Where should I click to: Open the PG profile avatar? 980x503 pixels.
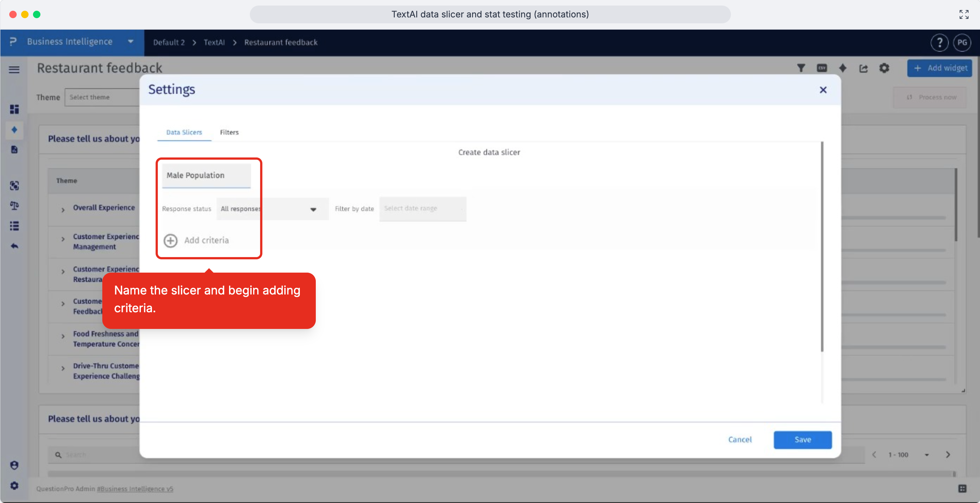point(962,43)
